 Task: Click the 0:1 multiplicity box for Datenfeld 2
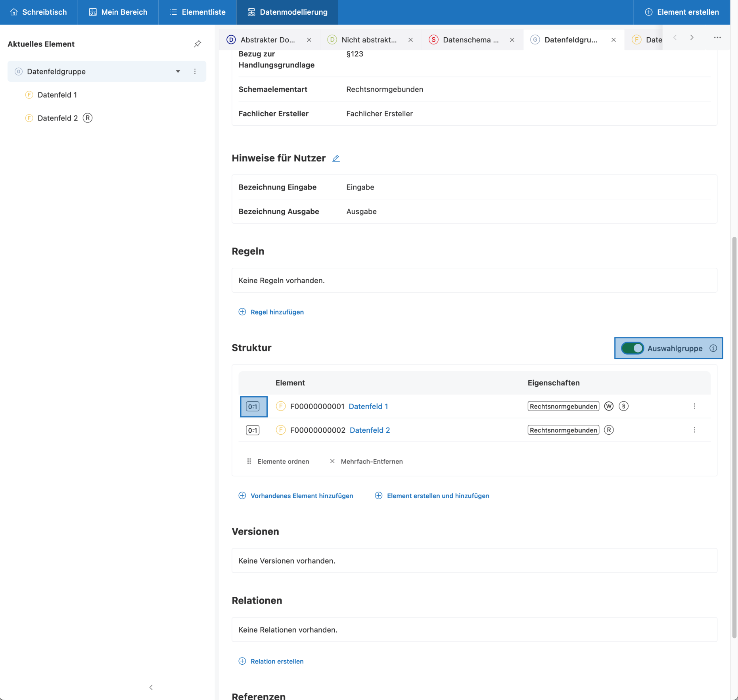[253, 430]
